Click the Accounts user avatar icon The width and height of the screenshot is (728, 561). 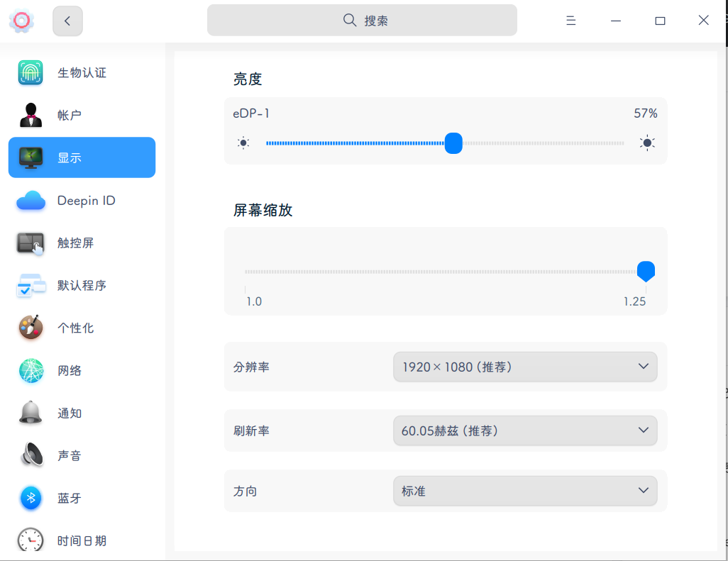[31, 115]
